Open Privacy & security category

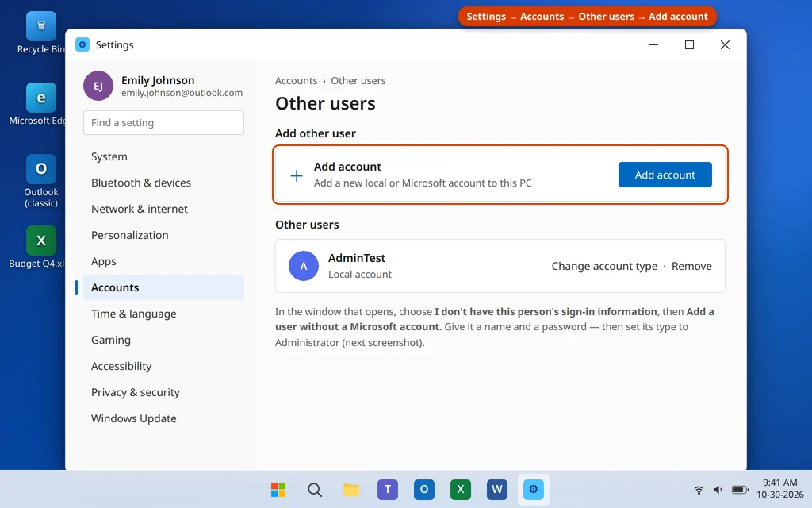(163, 392)
